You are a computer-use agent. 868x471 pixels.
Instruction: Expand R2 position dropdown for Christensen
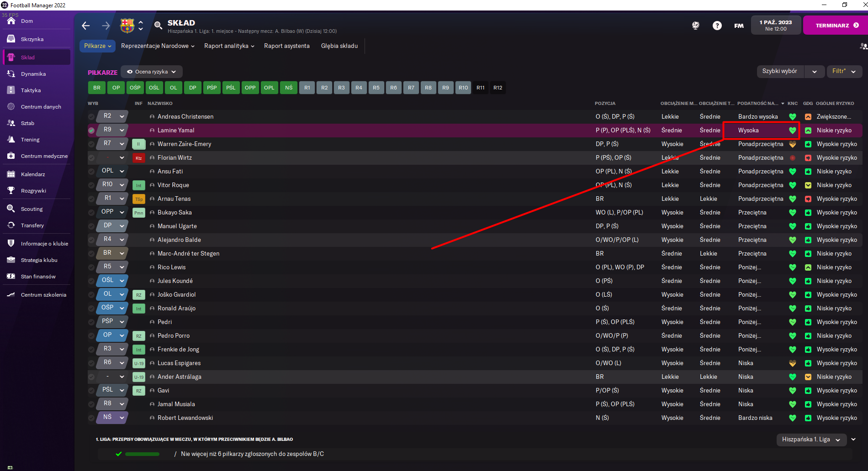(122, 116)
